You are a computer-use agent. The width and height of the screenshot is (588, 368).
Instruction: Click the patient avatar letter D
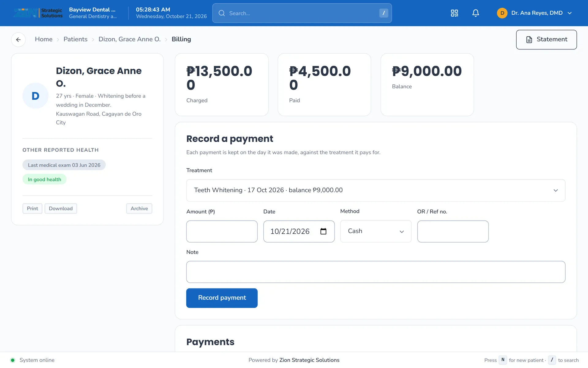[x=36, y=96]
